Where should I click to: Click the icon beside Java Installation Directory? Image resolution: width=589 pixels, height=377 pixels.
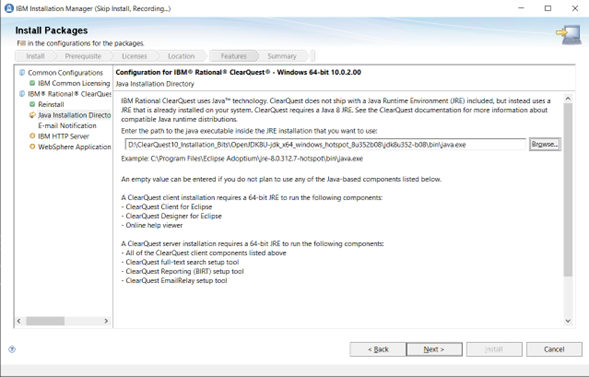32,115
